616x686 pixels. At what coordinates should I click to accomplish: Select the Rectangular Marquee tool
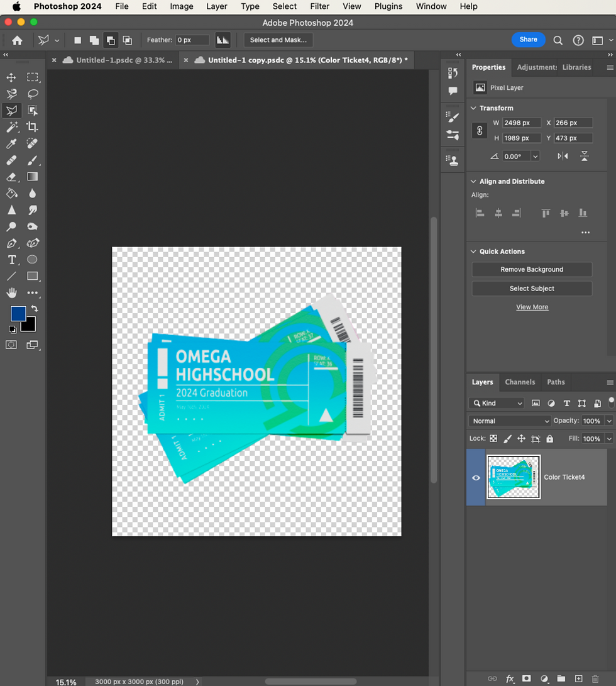[33, 77]
